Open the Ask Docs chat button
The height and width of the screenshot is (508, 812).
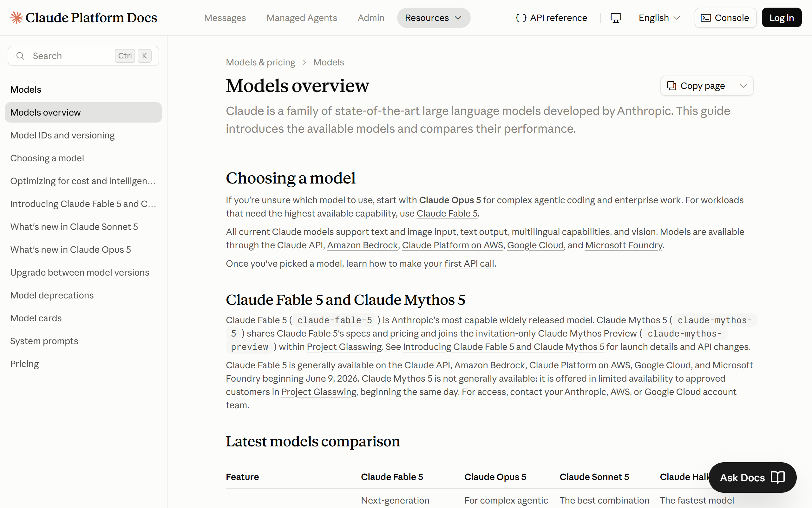pos(752,478)
